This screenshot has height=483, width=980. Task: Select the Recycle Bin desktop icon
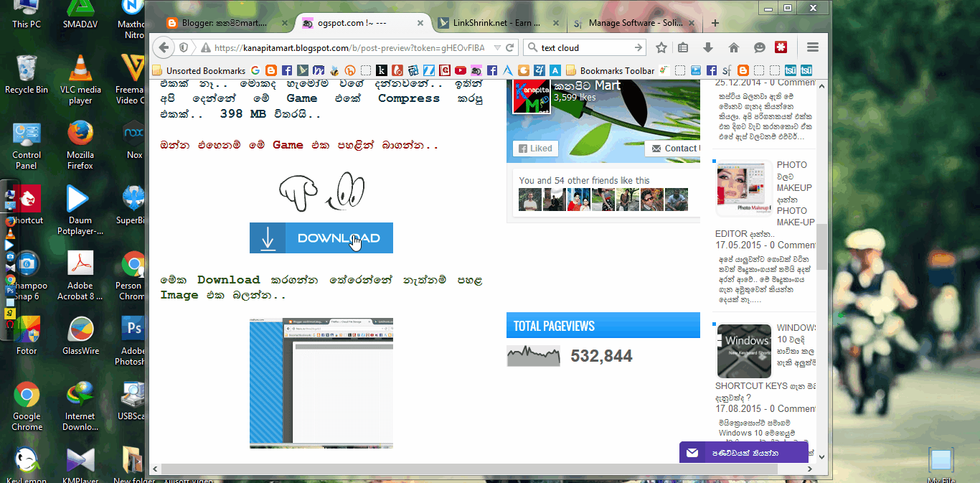coord(27,75)
